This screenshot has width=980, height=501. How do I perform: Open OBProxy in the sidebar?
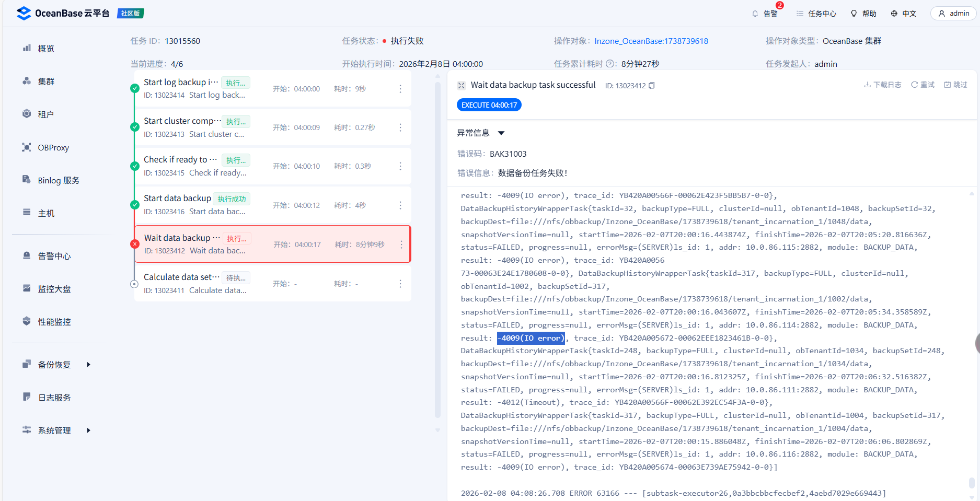tap(53, 148)
